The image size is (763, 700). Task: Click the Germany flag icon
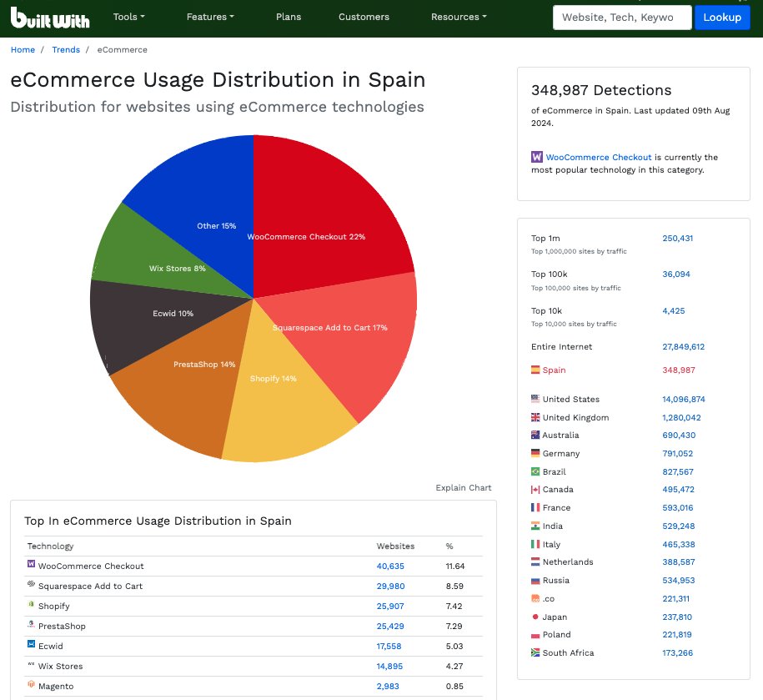535,453
